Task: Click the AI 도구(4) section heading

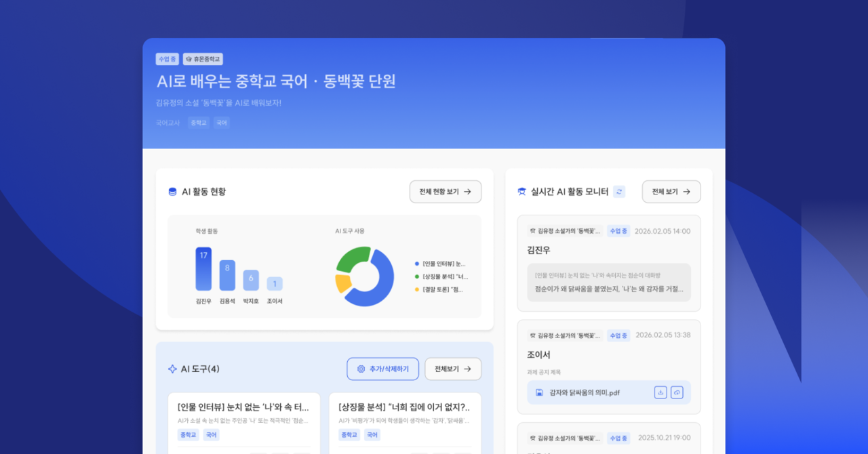Action: click(x=200, y=369)
